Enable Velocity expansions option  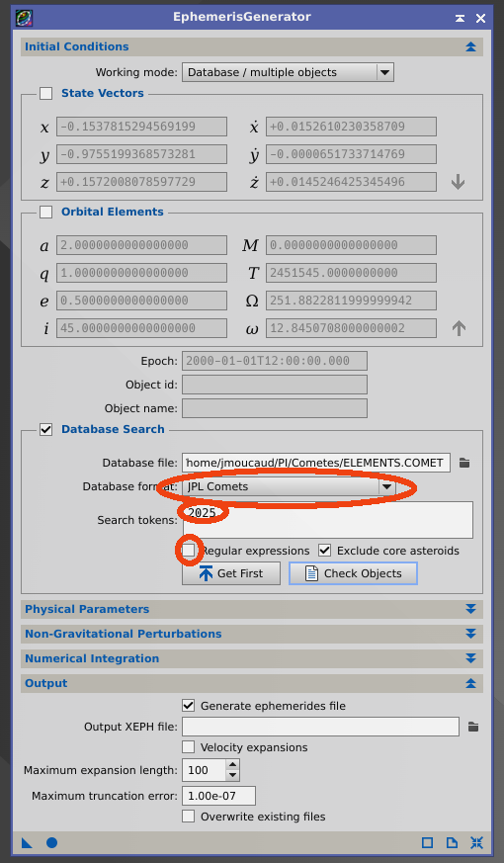click(188, 747)
